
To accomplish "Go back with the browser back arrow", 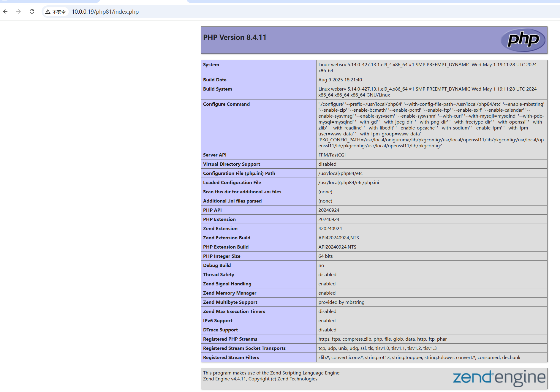I will coord(5,12).
